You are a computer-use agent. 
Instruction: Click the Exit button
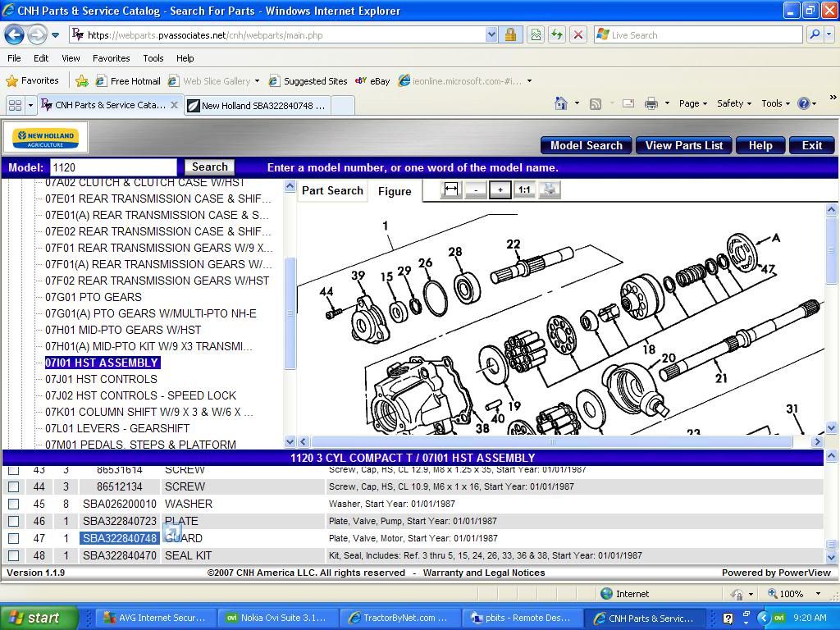click(x=811, y=145)
